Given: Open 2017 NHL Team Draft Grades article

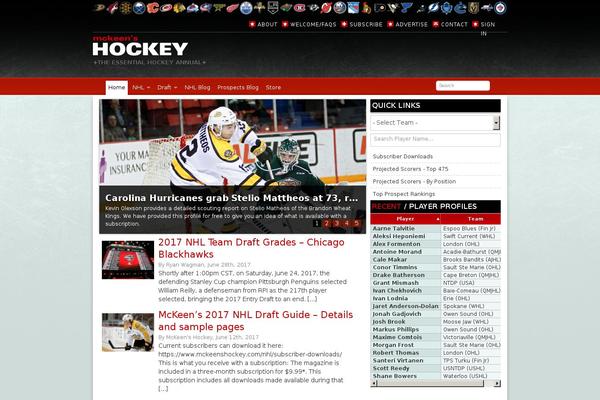Looking at the screenshot, I should coord(251,248).
